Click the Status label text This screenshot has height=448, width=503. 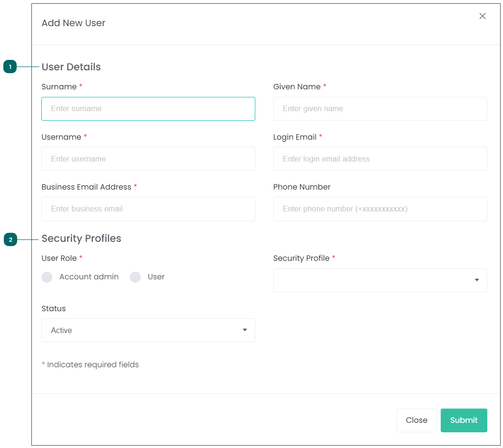point(54,309)
